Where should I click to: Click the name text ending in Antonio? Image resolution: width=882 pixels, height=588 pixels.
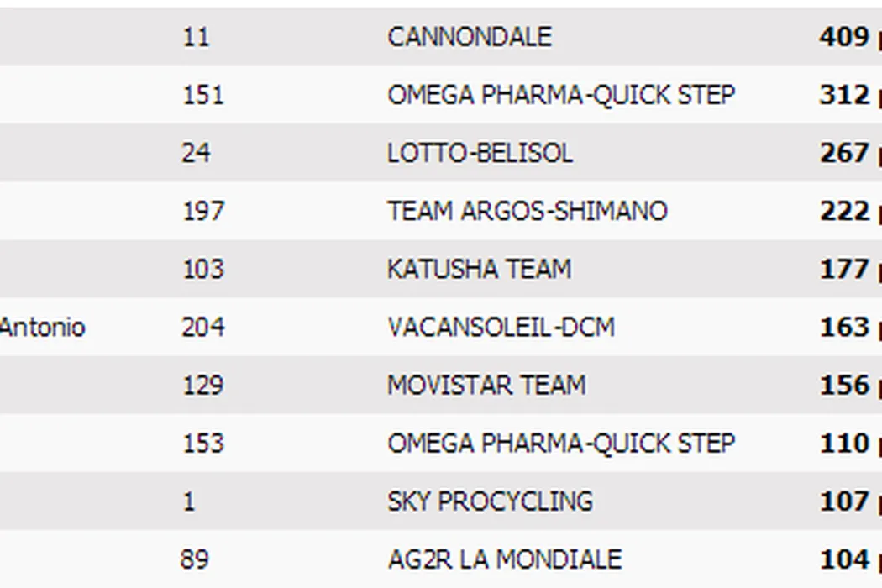[x=42, y=327]
